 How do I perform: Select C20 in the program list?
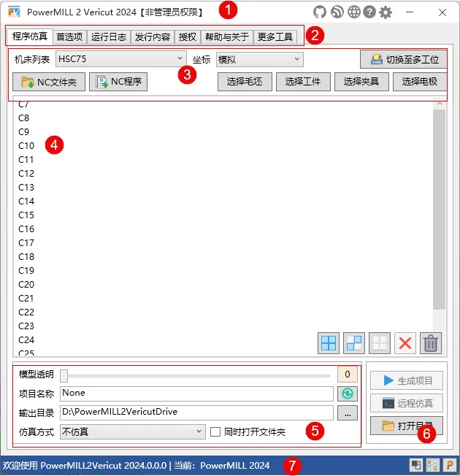coord(26,285)
